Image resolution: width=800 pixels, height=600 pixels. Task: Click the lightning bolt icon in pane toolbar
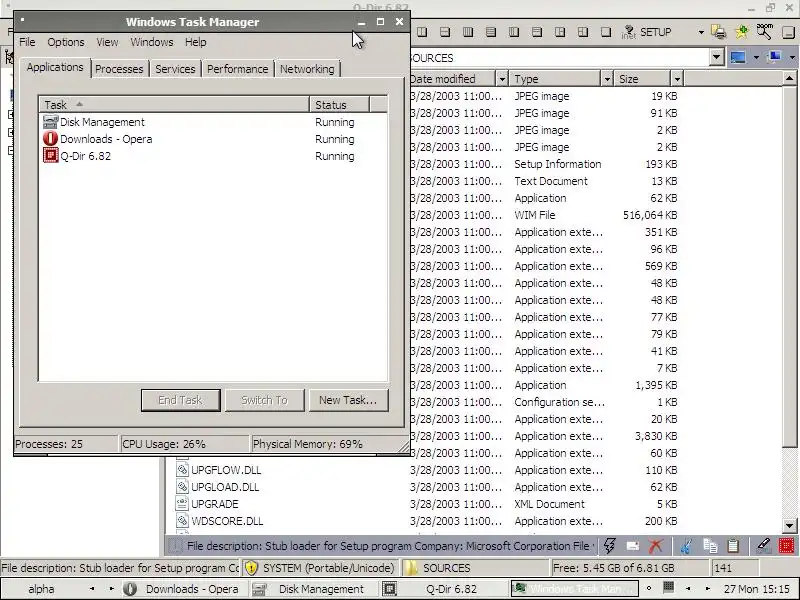610,545
